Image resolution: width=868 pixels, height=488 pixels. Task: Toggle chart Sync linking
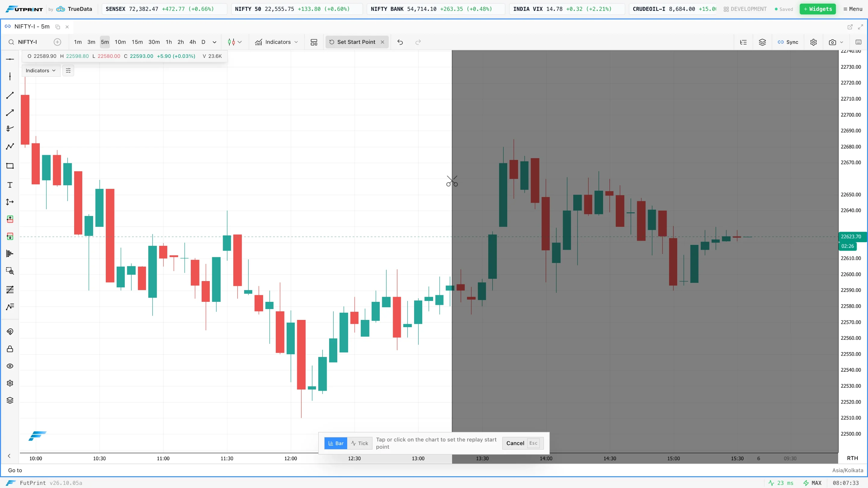click(788, 42)
